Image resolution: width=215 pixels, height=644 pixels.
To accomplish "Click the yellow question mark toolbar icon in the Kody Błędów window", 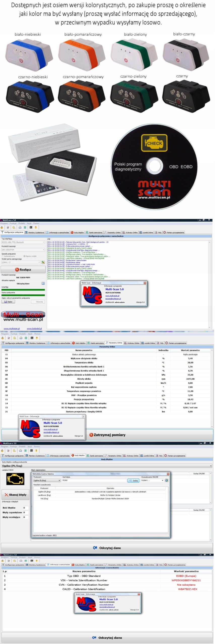I will click(x=36, y=451).
